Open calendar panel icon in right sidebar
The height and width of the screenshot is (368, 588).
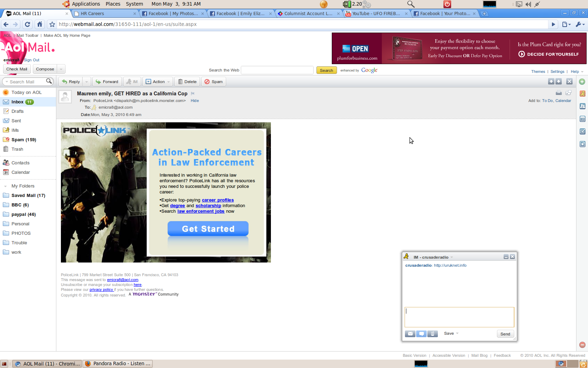(582, 119)
